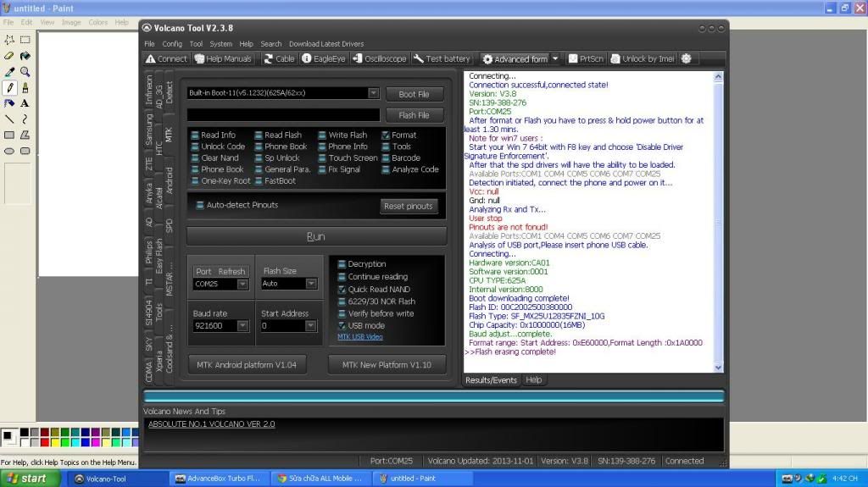Viewport: 868px width, 487px height.
Task: Pick the Fill With Color tool in Paint
Action: click(25, 56)
